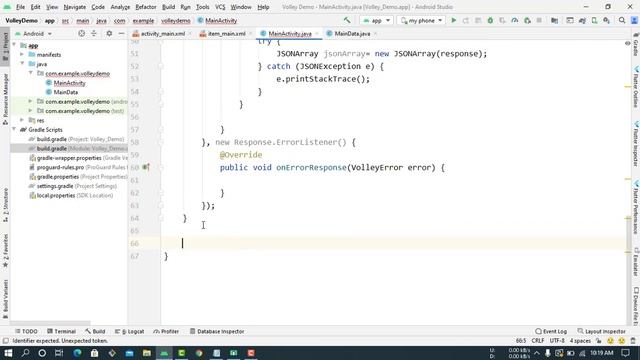Open the app run configuration dropdown
Image resolution: width=640 pixels, height=360 pixels.
(376, 20)
